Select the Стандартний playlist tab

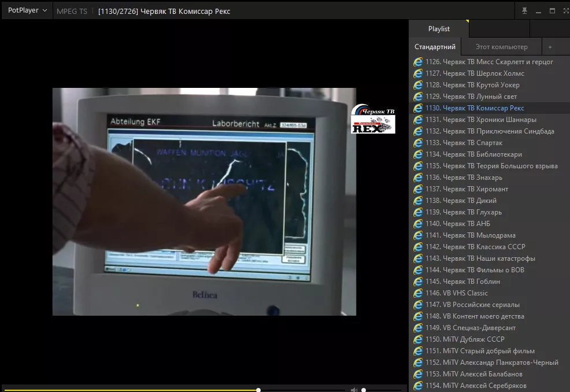tap(435, 47)
